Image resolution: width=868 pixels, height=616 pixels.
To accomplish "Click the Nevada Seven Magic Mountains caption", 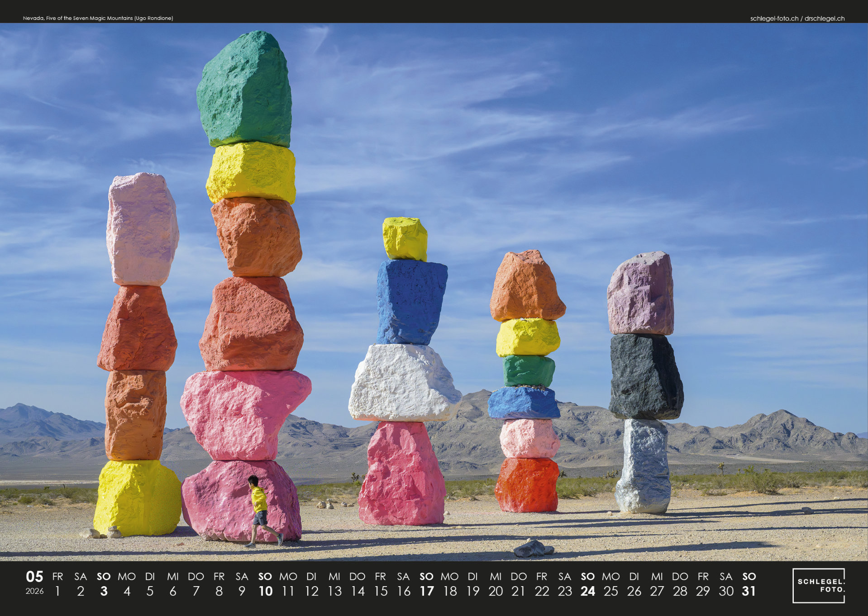I will 98,18.
